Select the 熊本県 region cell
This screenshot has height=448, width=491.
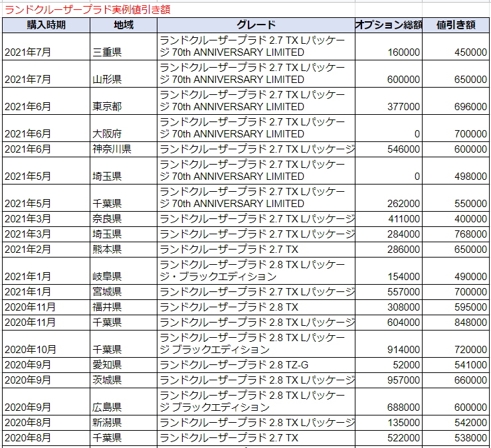(124, 250)
